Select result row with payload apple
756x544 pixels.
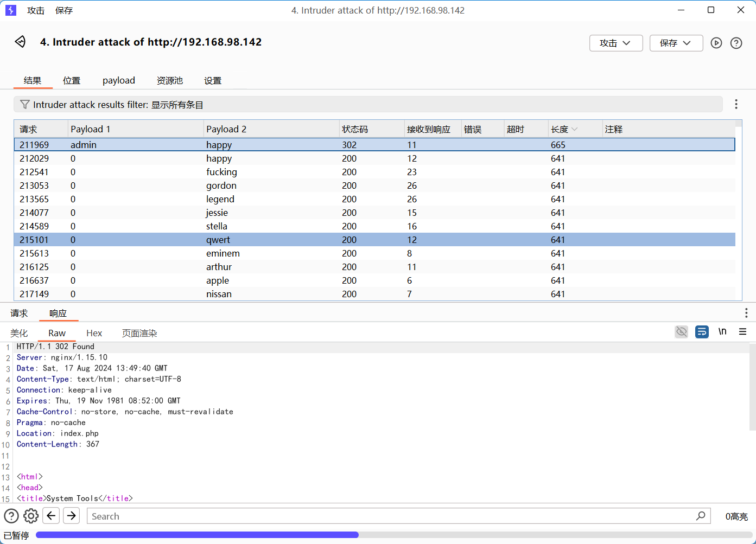[x=374, y=280]
